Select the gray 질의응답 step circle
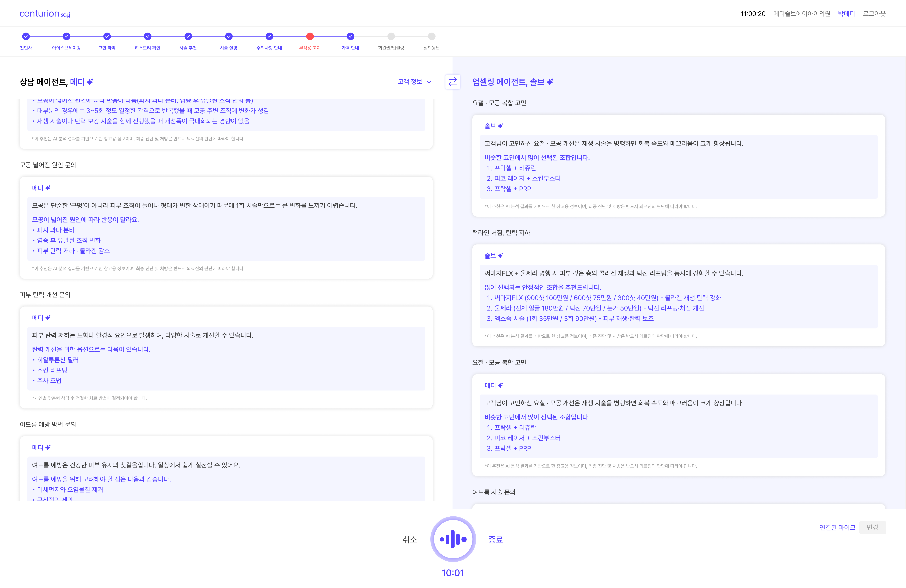 tap(431, 36)
